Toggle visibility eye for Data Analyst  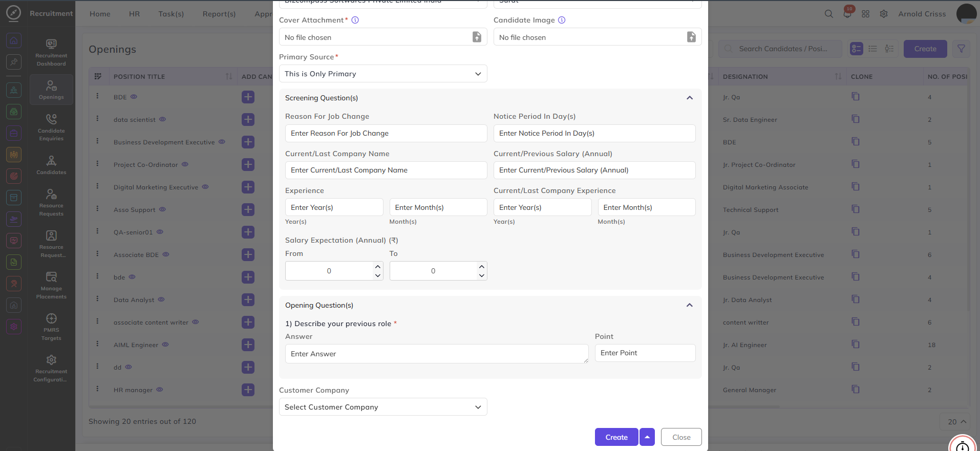pyautogui.click(x=161, y=299)
